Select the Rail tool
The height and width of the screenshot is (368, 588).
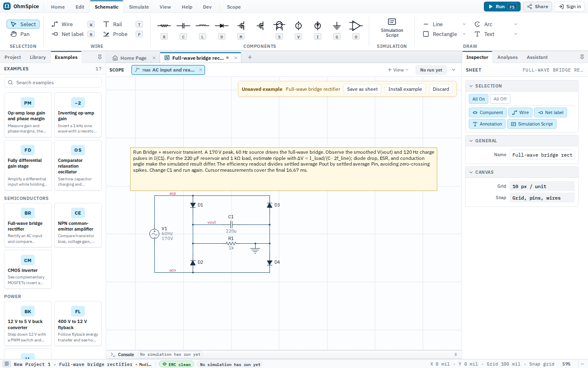click(122, 25)
